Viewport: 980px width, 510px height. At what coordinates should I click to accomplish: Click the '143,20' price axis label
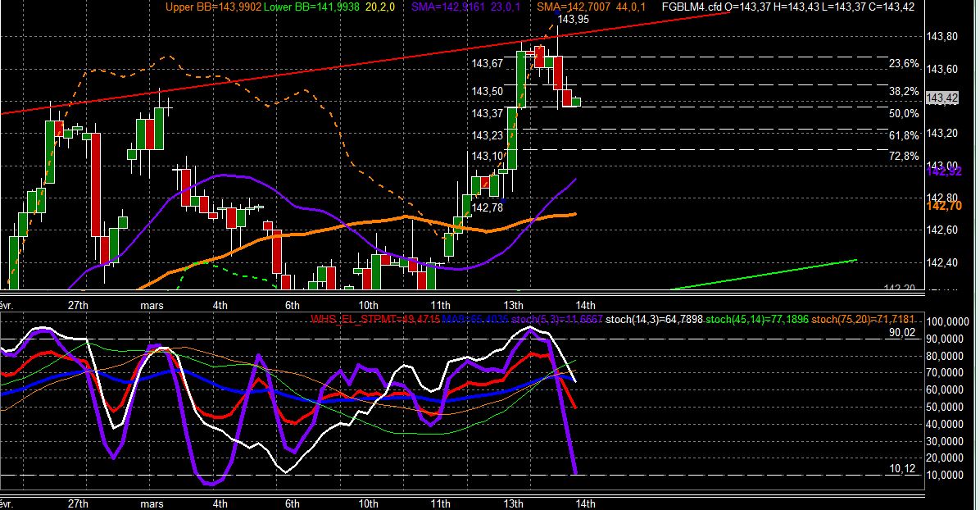coord(941,134)
